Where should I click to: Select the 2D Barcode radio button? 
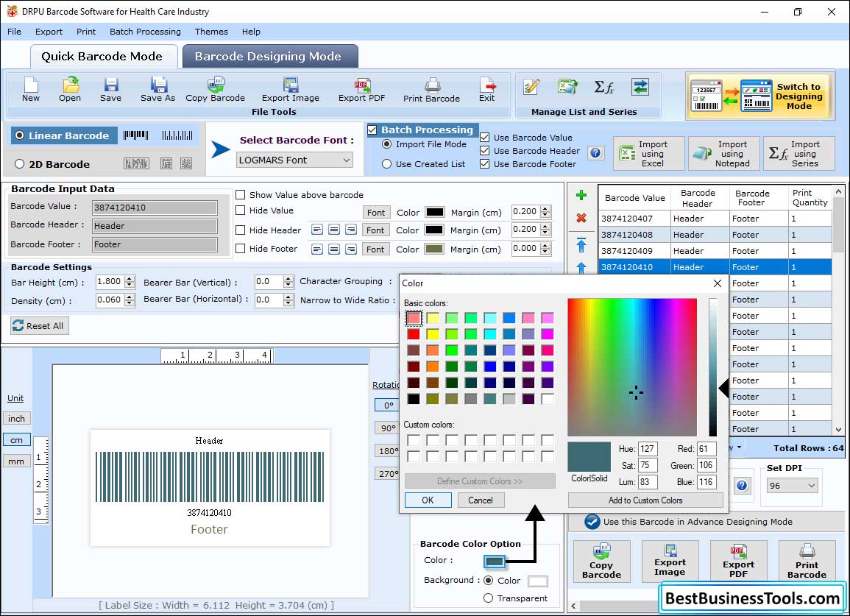pyautogui.click(x=20, y=164)
